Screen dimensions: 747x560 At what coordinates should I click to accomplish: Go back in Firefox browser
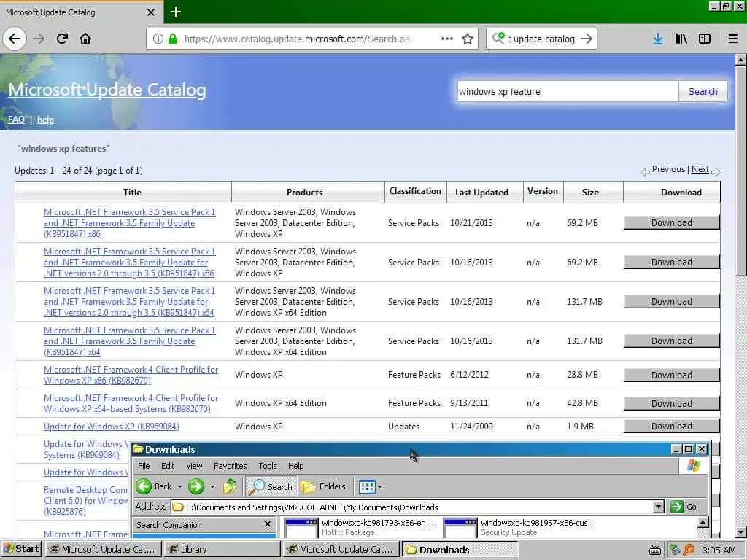pyautogui.click(x=15, y=39)
